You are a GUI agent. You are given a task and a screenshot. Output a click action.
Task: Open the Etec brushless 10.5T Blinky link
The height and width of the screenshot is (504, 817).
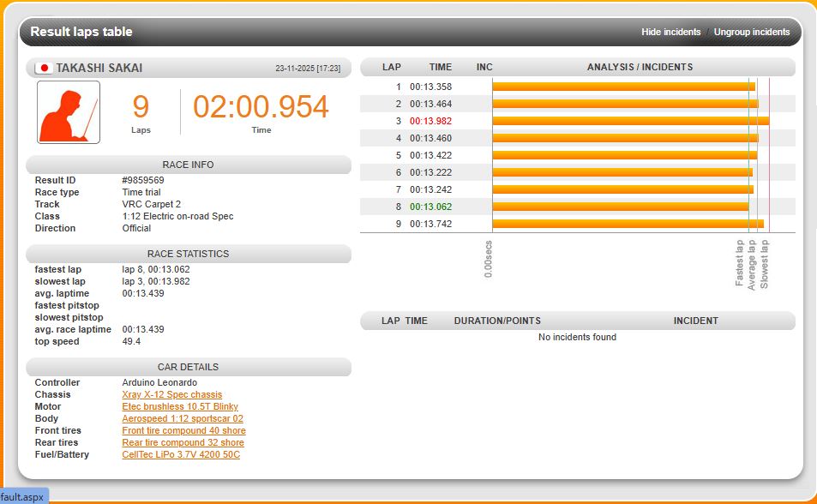(180, 407)
